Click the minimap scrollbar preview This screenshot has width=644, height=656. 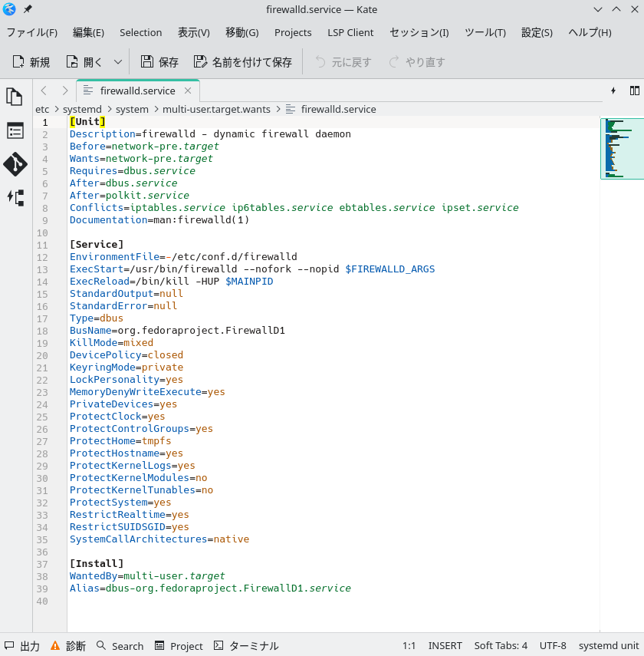[x=622, y=148]
